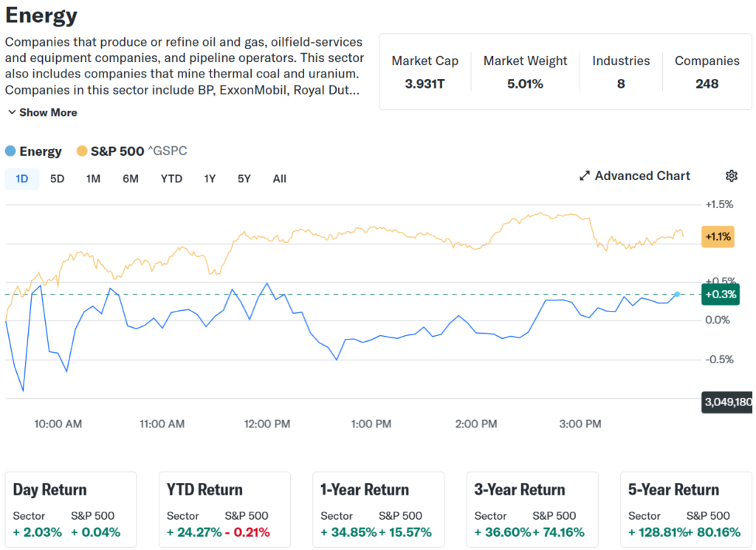The image size is (756, 550).
Task: Show YTD chart range
Action: pyautogui.click(x=171, y=179)
